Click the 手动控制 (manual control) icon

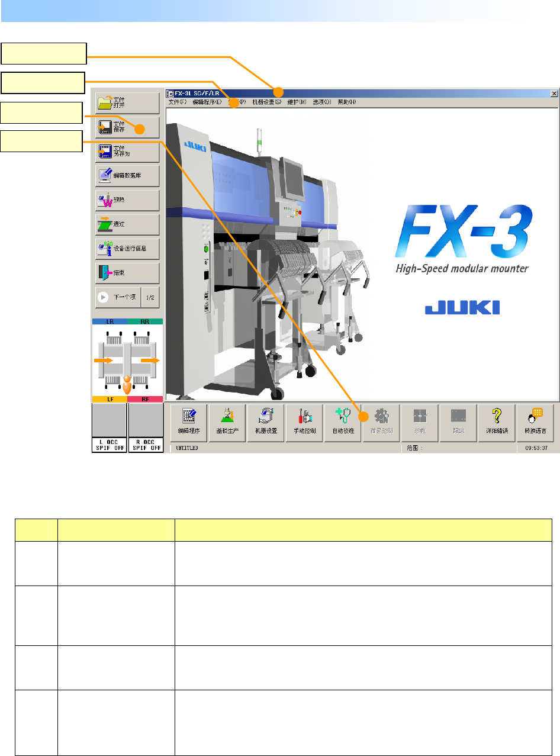304,423
